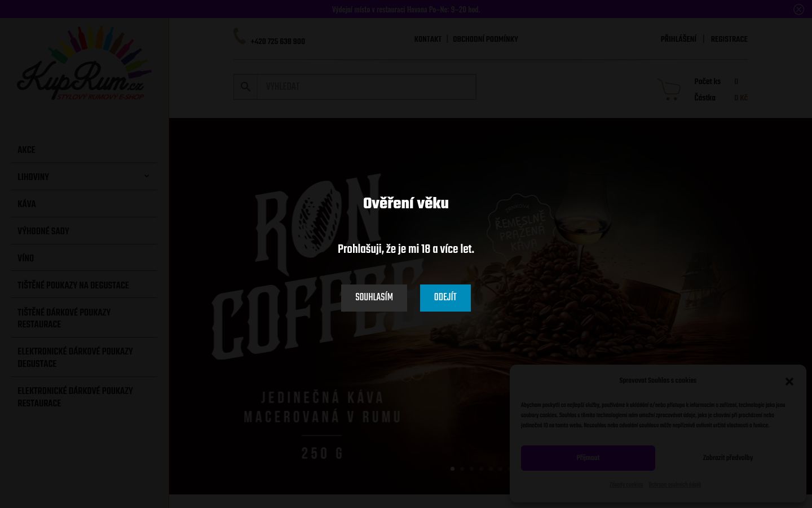
Task: Open the Ochrana osobních údajů link
Action: 674,485
